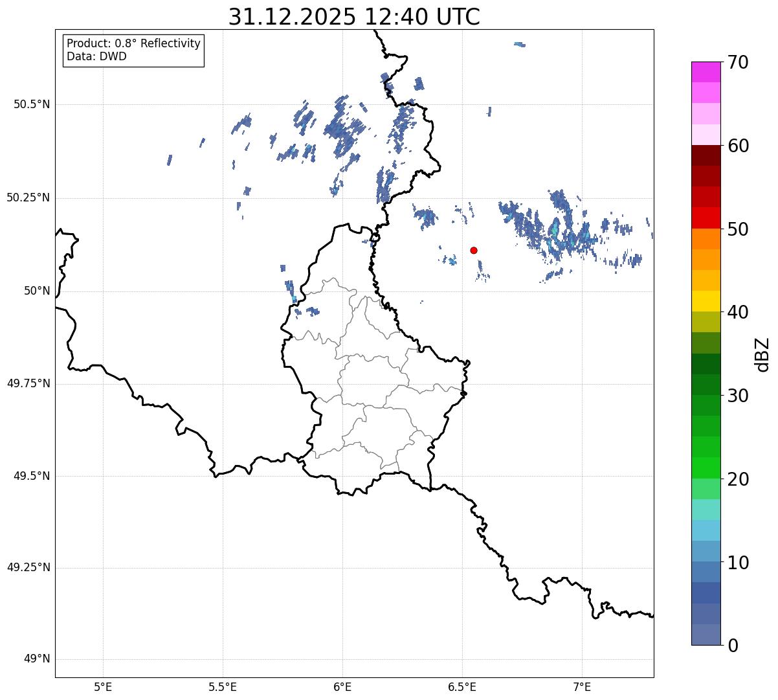Click the title '31.12.2025 12:40 UTC'

point(354,17)
